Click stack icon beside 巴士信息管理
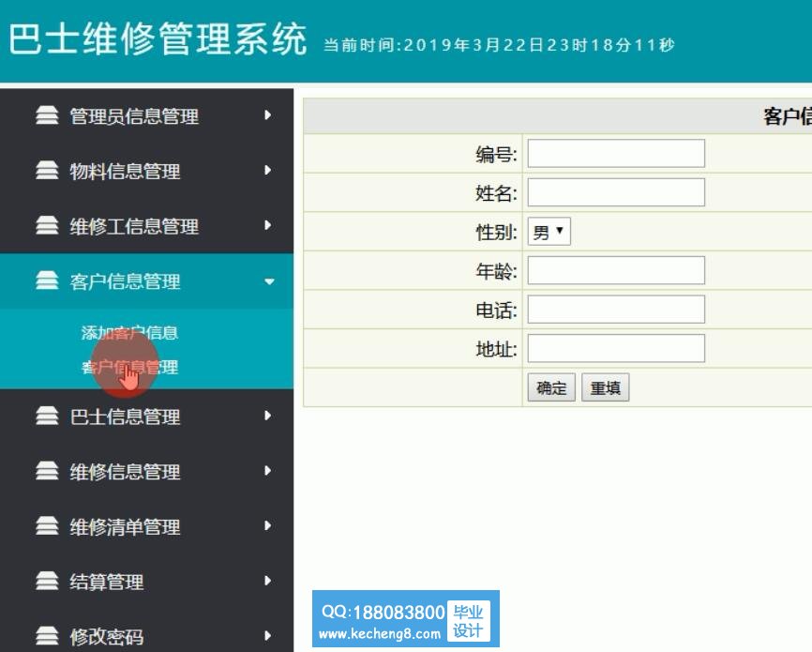Image resolution: width=812 pixels, height=652 pixels. coord(47,416)
